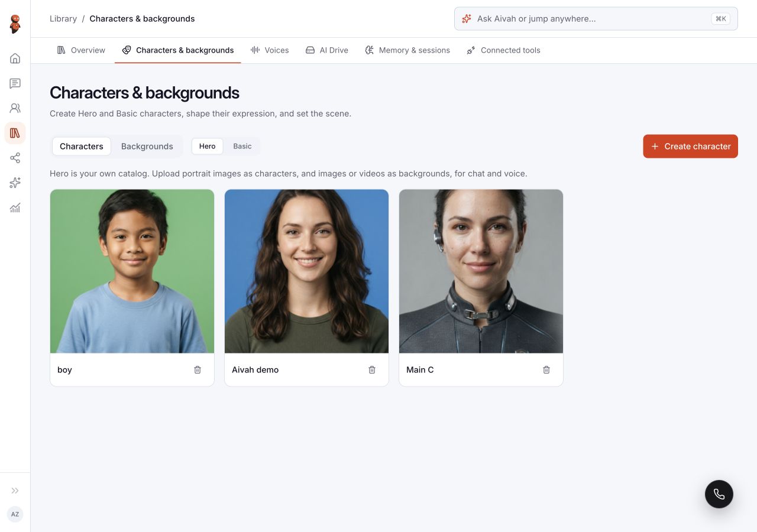This screenshot has width=757, height=532.
Task: Switch to the Backgrounds toggle
Action: coord(147,146)
